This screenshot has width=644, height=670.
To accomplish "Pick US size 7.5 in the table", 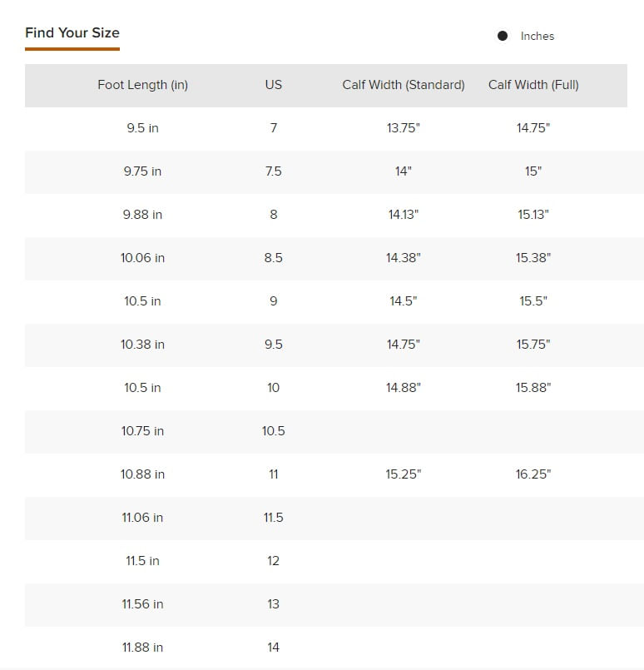I will pos(273,171).
